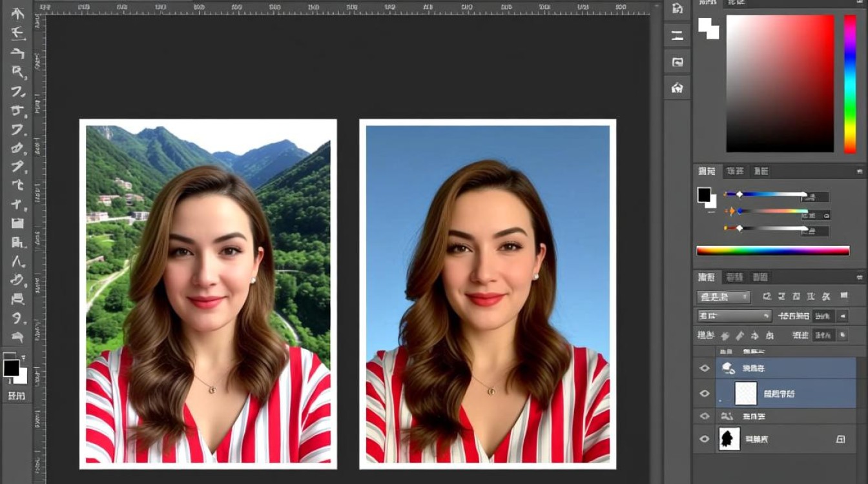868x484 pixels.
Task: Open the sliders panel flyout menu icon
Action: (859, 172)
